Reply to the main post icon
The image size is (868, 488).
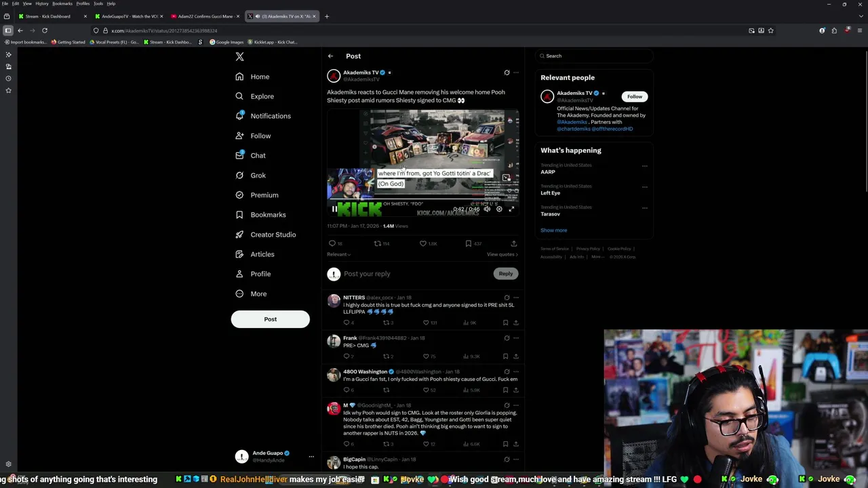coord(332,243)
